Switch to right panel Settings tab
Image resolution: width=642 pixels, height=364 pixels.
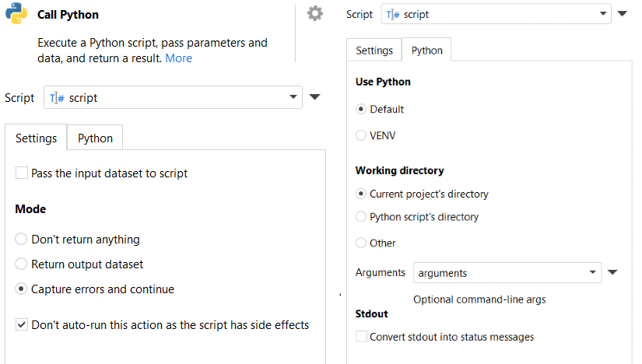[374, 51]
